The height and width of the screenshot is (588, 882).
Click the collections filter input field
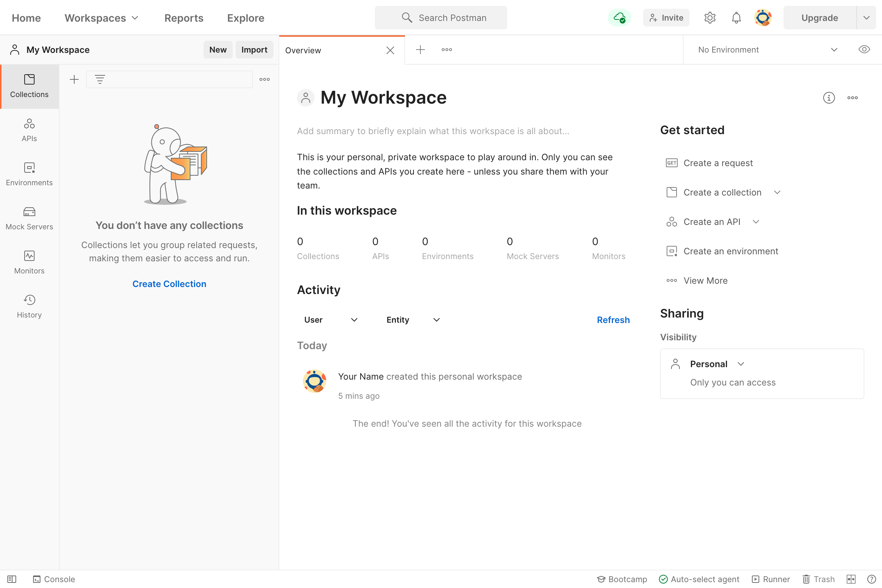click(x=169, y=79)
